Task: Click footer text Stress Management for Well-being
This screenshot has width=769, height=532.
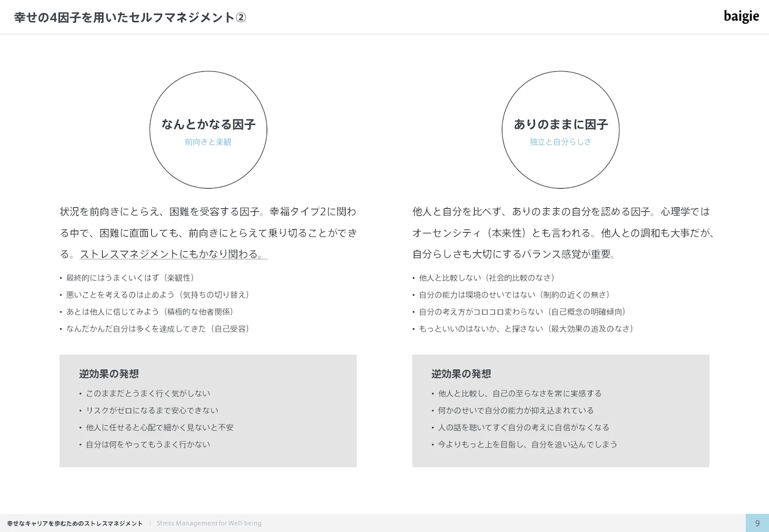Action: (x=209, y=523)
